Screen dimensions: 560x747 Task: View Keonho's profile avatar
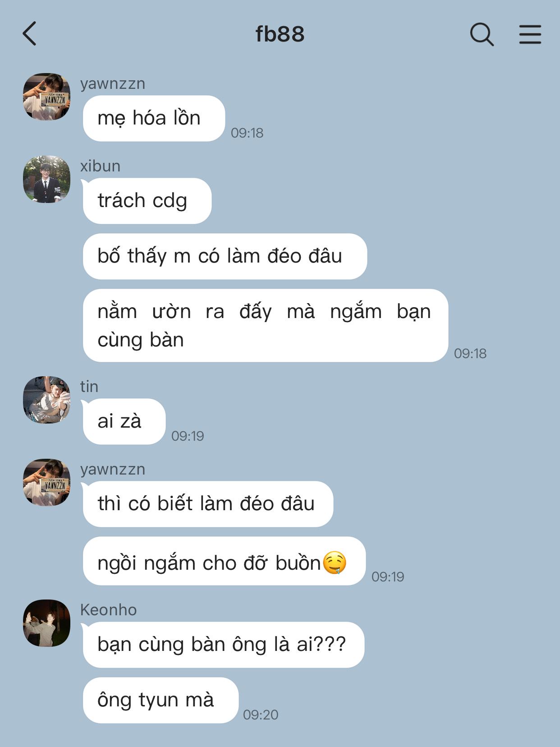[x=47, y=623]
